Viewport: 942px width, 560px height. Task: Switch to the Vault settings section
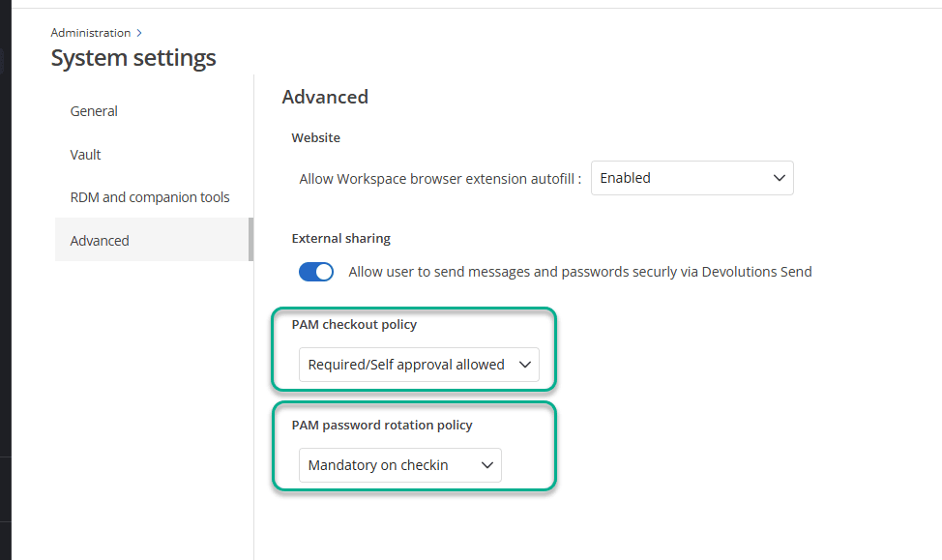click(85, 155)
